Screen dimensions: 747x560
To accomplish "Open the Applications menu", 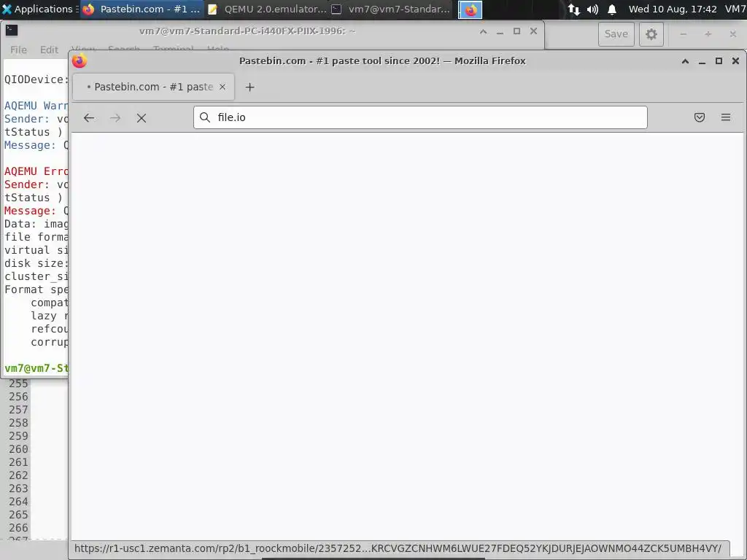I will click(x=39, y=9).
